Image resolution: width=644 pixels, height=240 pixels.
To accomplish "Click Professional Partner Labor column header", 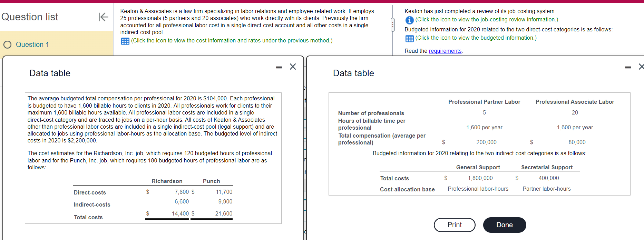I will (484, 102).
